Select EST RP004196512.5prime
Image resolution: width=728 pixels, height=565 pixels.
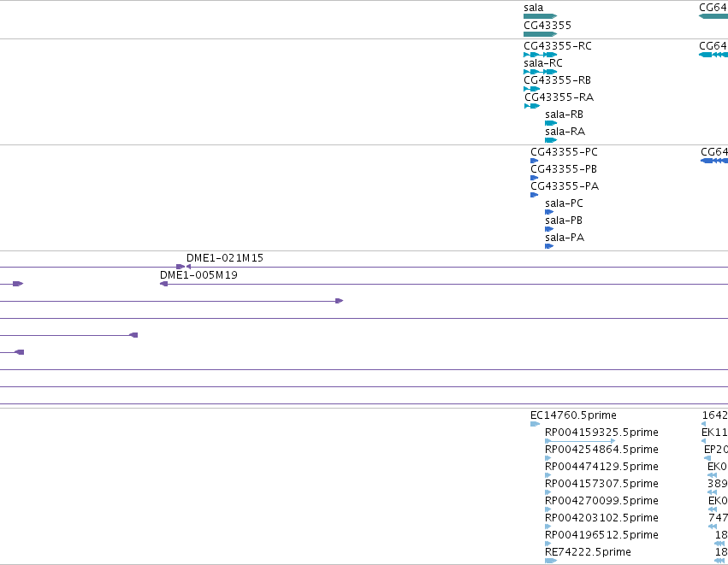coord(601,535)
